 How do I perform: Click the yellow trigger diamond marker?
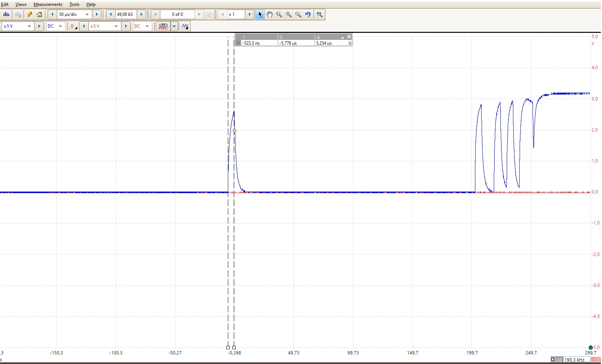point(235,131)
